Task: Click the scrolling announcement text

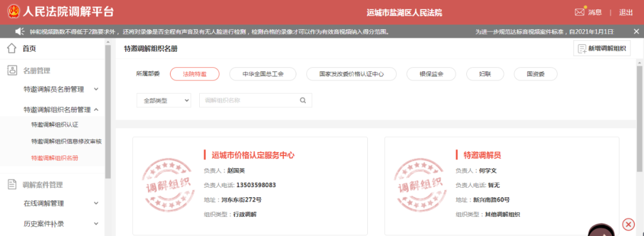Action: (209, 31)
